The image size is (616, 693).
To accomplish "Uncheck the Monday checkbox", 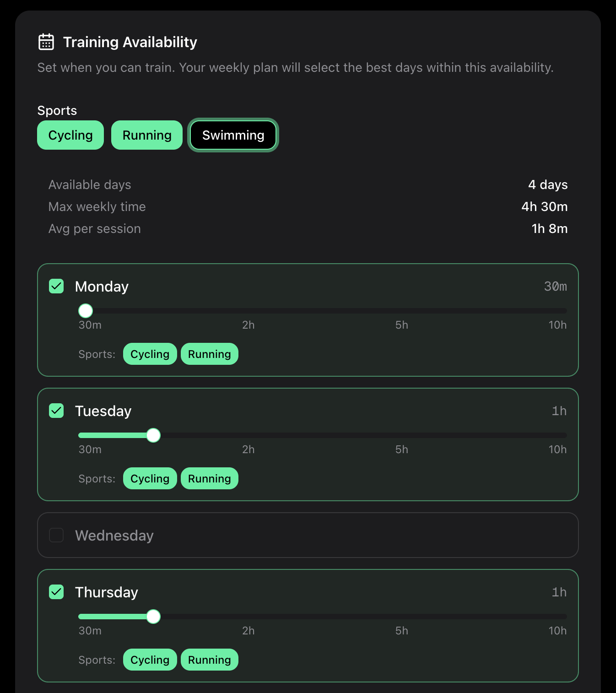I will click(x=56, y=286).
